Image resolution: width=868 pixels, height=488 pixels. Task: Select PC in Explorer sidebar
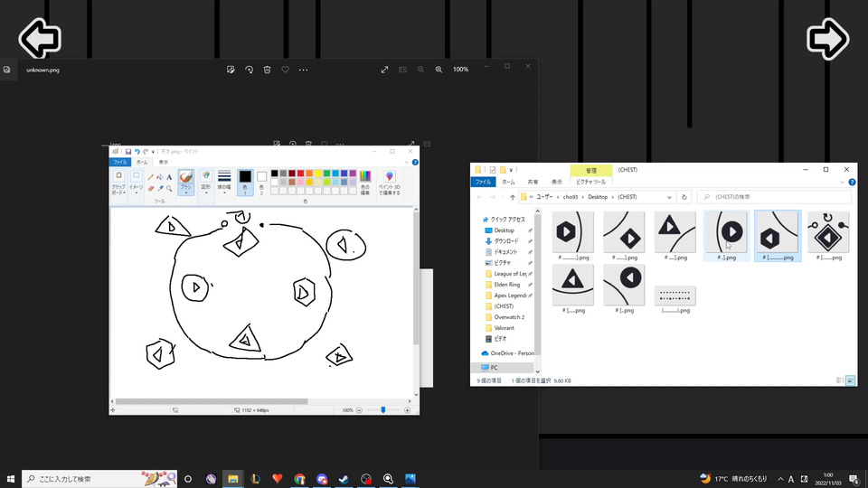point(489,368)
